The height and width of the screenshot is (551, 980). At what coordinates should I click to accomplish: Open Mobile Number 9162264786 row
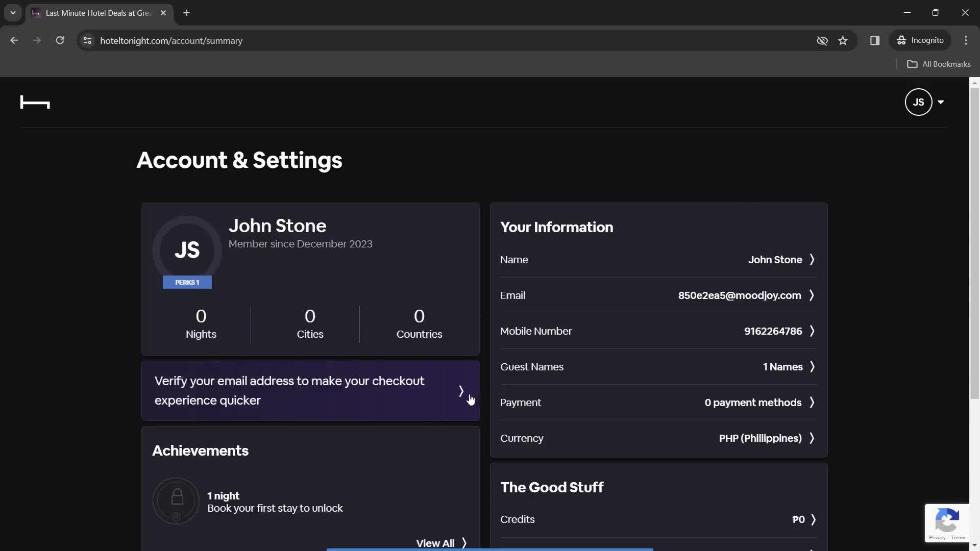tap(658, 331)
